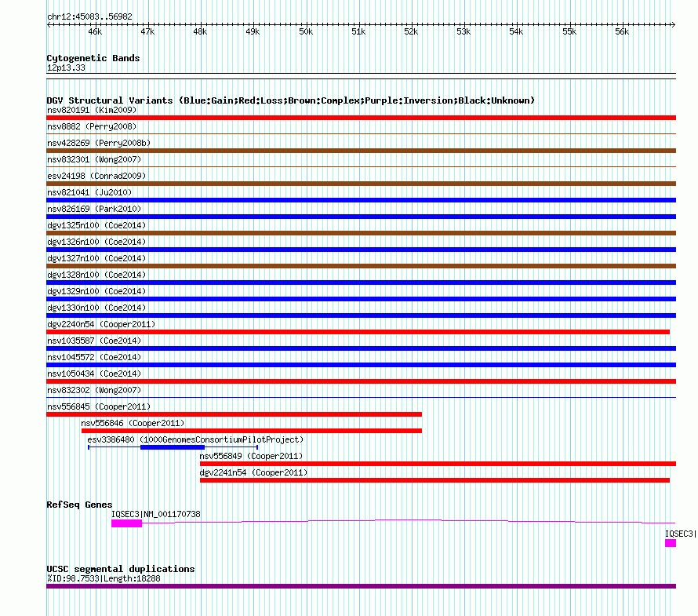Click the nsv1050434 (Coe2014) label

94,374
